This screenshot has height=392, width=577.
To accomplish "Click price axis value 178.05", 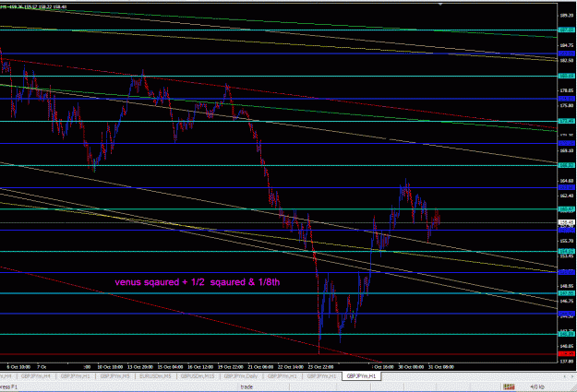I will (x=567, y=90).
